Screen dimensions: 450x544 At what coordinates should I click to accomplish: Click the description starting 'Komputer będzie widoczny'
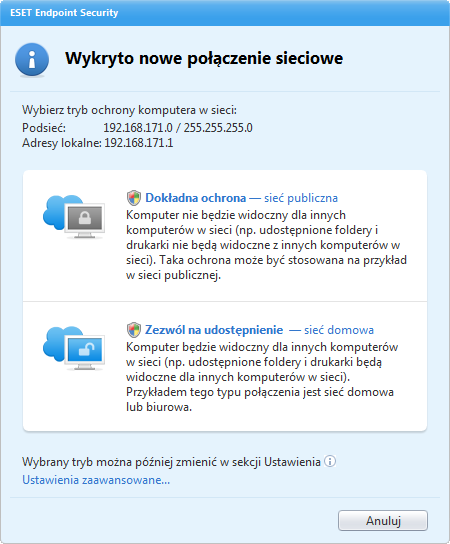point(262,377)
